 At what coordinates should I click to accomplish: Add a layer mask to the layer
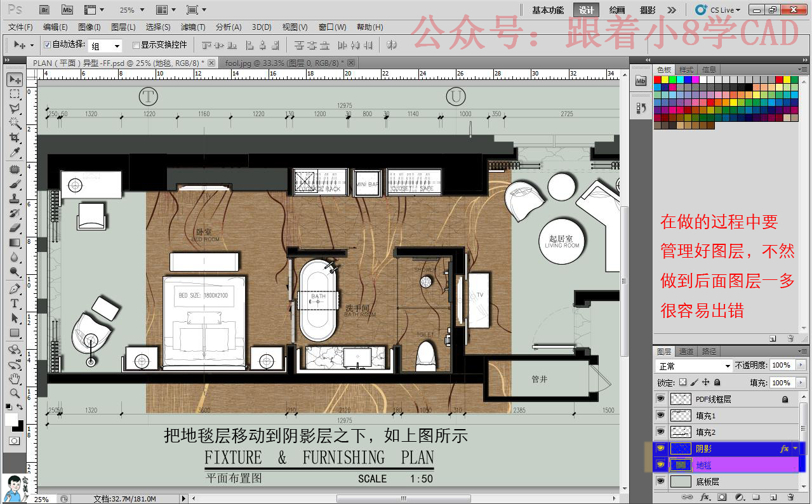tap(721, 498)
